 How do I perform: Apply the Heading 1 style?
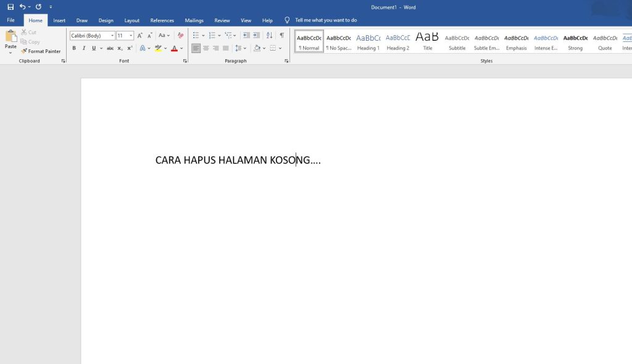coord(368,41)
